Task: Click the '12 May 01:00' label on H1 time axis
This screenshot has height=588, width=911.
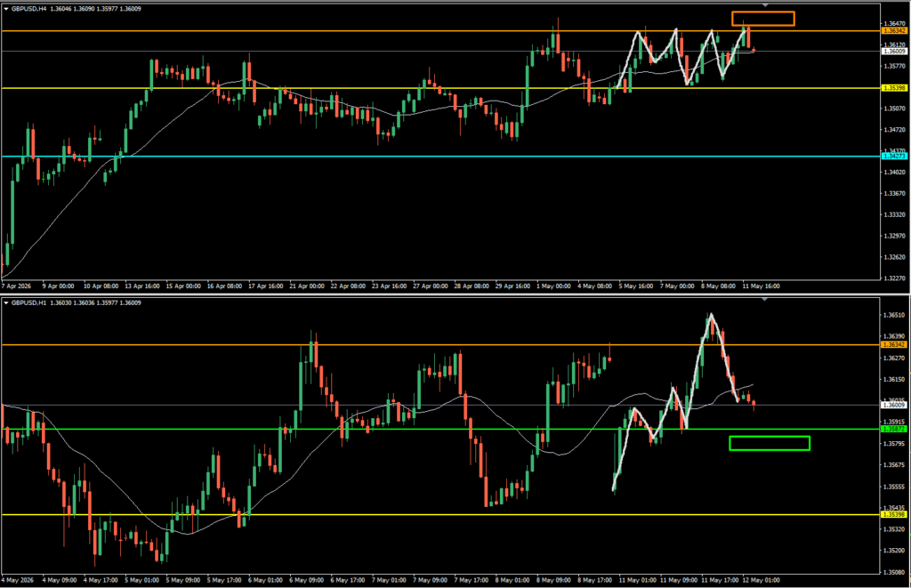Action: pyautogui.click(x=762, y=580)
